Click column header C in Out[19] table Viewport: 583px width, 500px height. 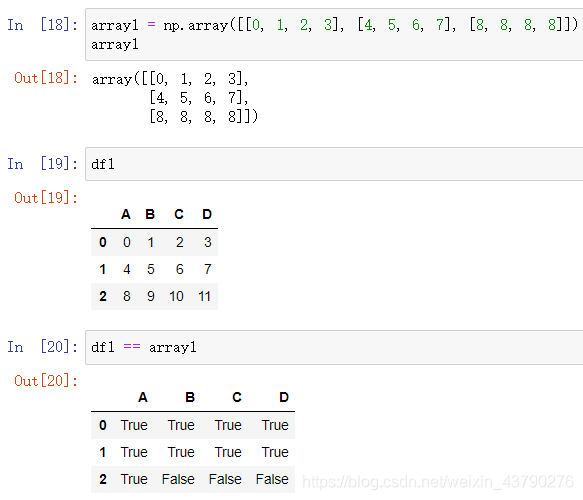point(179,214)
